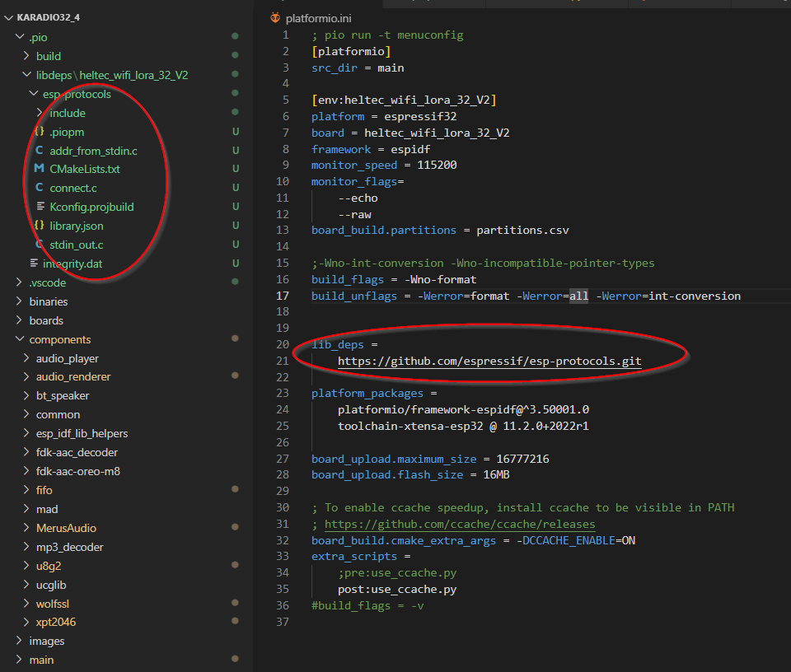Screen dimensions: 791x672
Task: Click the C file icon of connect.c
Action: (40, 188)
